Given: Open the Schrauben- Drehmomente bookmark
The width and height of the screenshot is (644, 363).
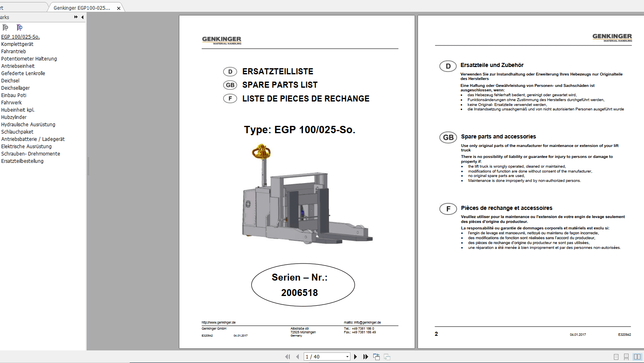Looking at the screenshot, I should pos(30,153).
